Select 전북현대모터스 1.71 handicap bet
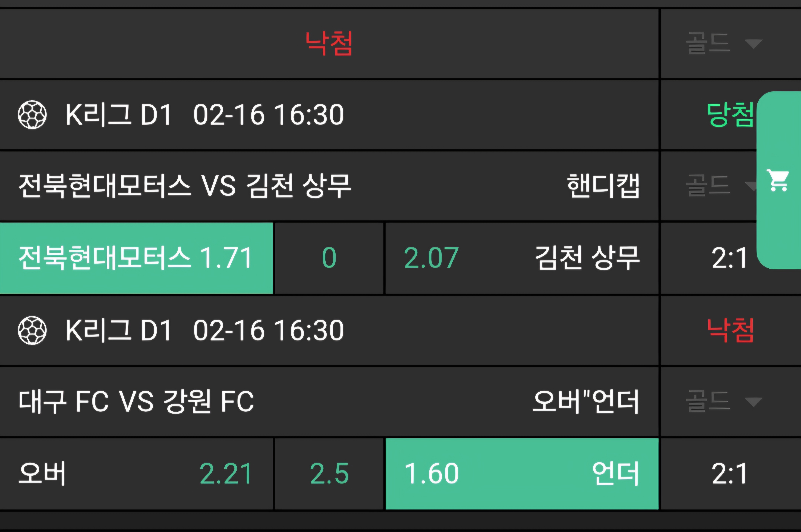801x532 pixels. 136,258
